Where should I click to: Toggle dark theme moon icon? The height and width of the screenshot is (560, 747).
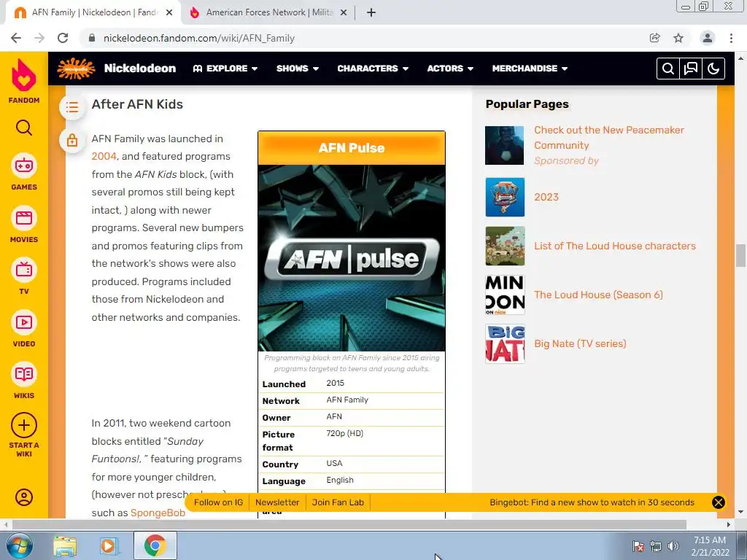(713, 69)
